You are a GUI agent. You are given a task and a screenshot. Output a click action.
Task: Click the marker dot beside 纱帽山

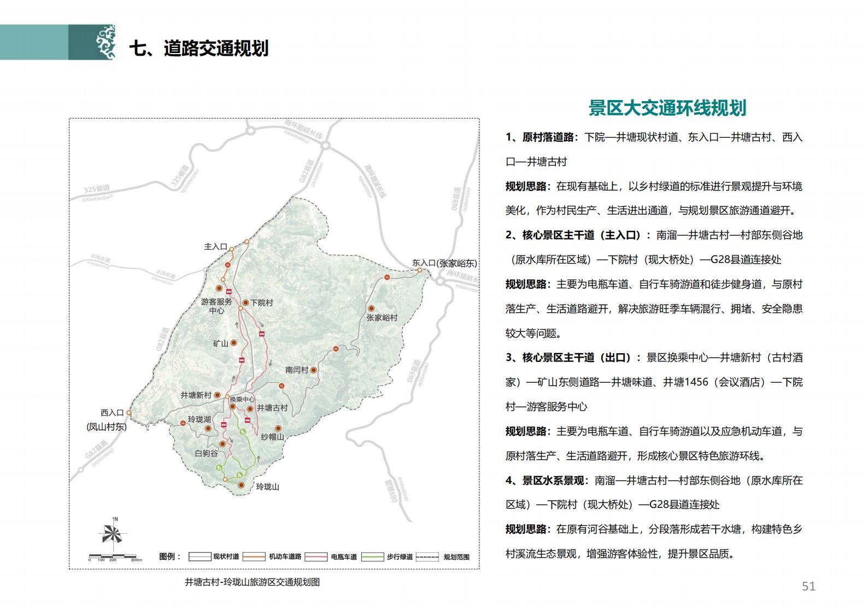click(x=278, y=429)
